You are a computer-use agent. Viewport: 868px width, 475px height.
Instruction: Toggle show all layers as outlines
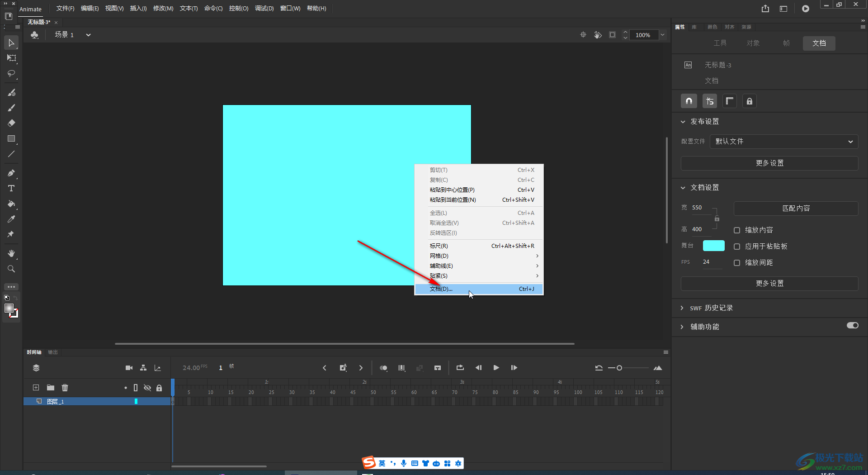pos(136,388)
